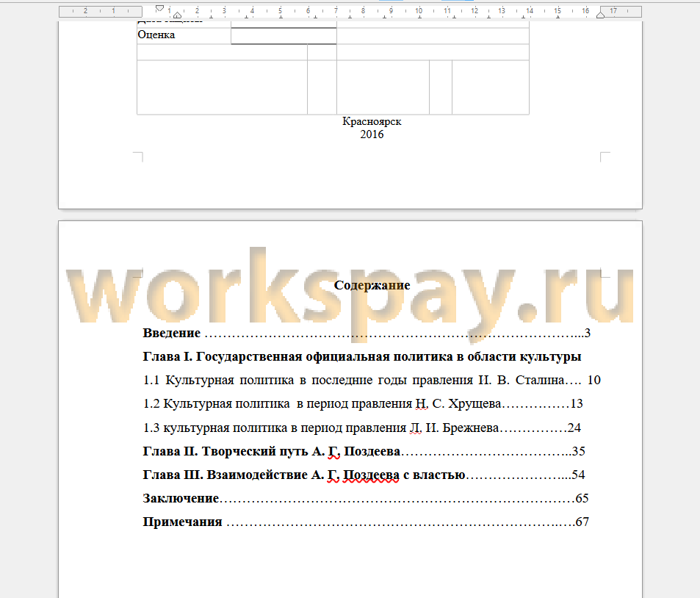Screen dimensions: 700x598
Task: Click page number 24 in contents
Action: point(574,428)
